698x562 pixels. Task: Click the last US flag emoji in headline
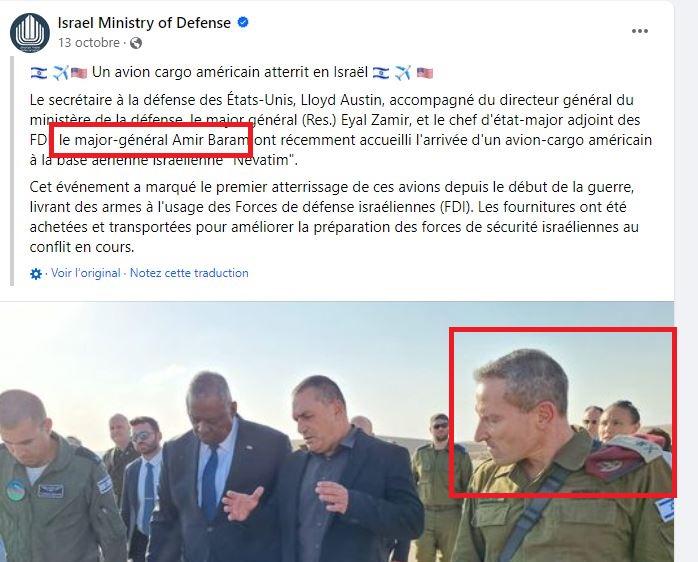[425, 73]
